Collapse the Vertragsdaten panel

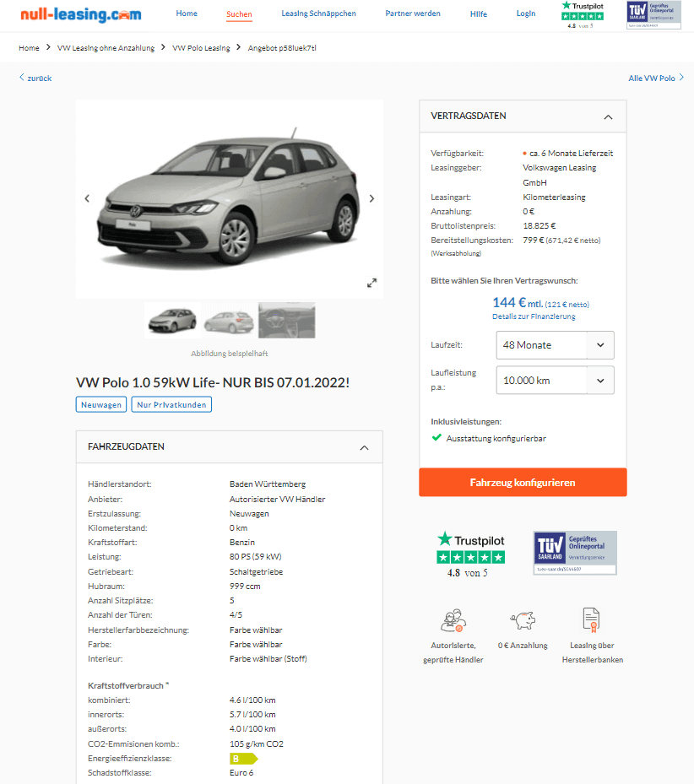coord(608,117)
